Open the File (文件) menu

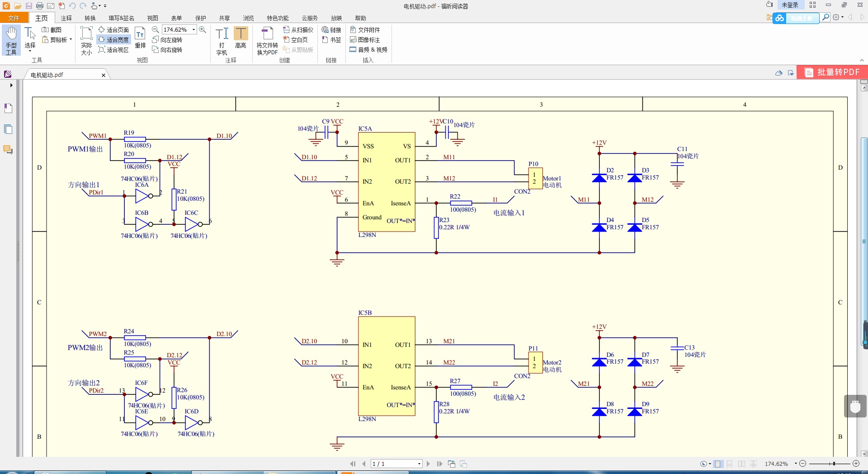[14, 18]
